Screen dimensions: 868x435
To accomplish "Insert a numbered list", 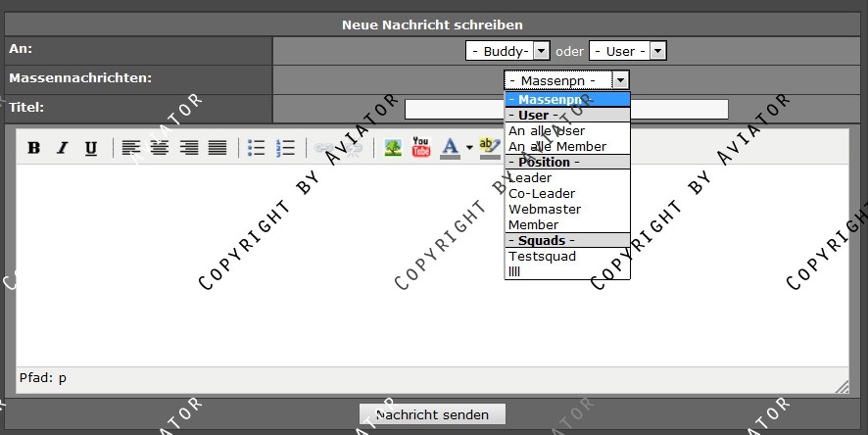I will point(285,148).
